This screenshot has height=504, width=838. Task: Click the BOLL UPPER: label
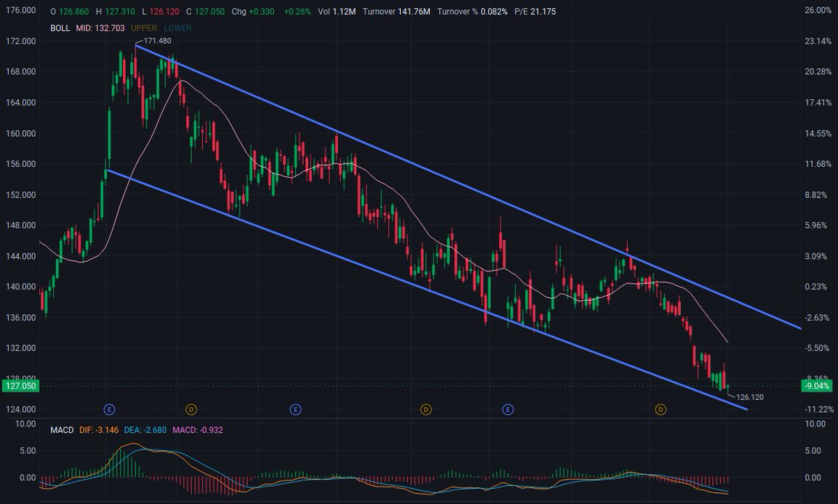(143, 28)
